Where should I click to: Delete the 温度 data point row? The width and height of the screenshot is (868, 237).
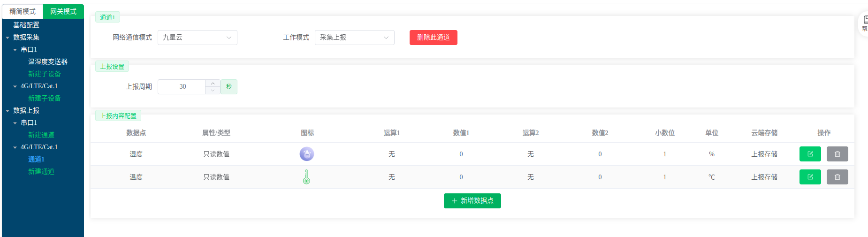pyautogui.click(x=837, y=177)
